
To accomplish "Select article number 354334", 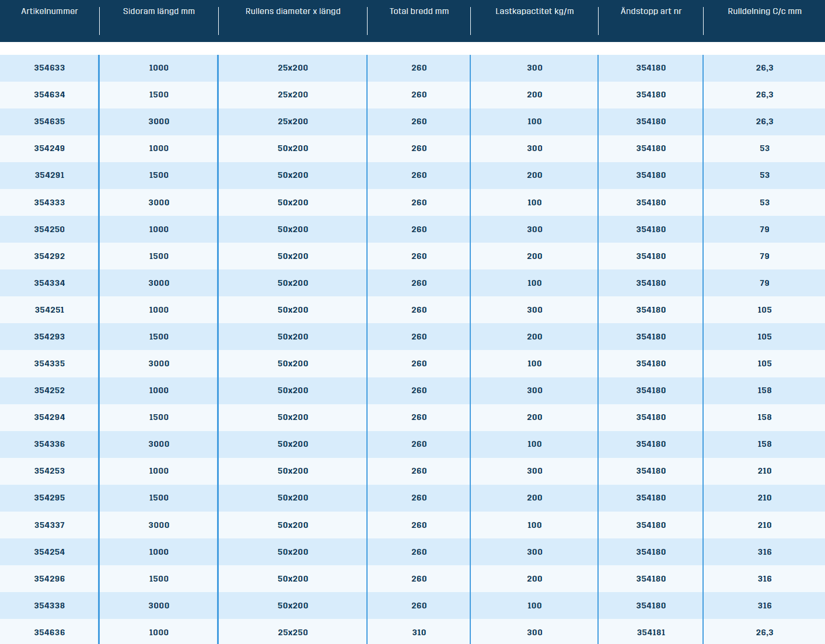I will click(50, 283).
